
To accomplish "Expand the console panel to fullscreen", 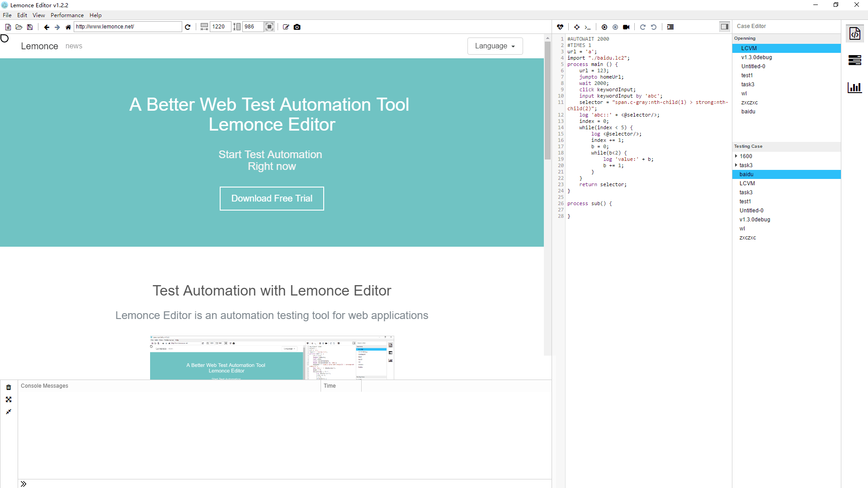I will (x=9, y=399).
